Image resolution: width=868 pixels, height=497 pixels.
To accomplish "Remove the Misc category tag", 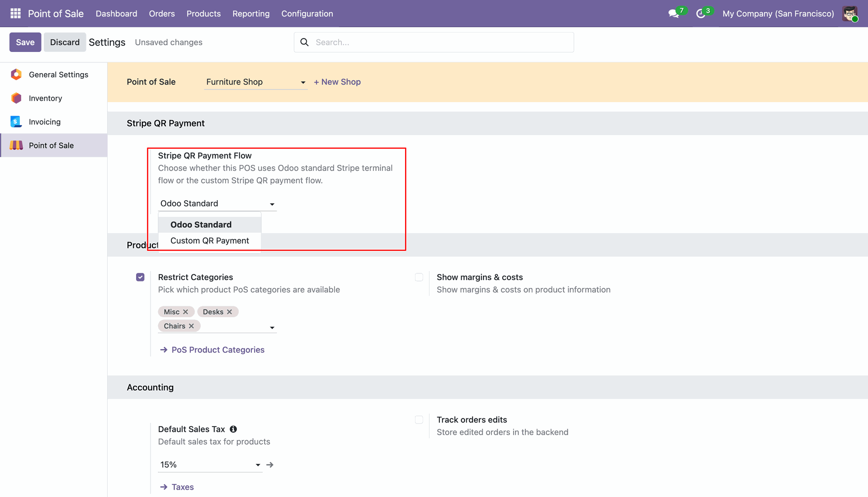I will (x=185, y=312).
